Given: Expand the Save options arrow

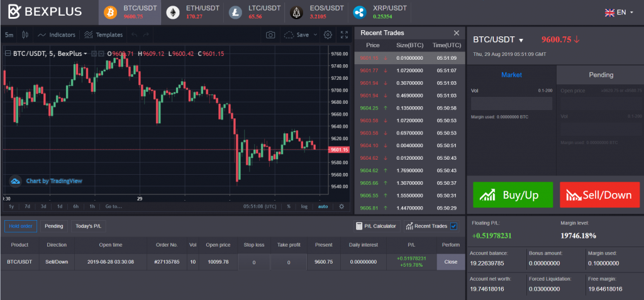Looking at the screenshot, I should tap(316, 35).
